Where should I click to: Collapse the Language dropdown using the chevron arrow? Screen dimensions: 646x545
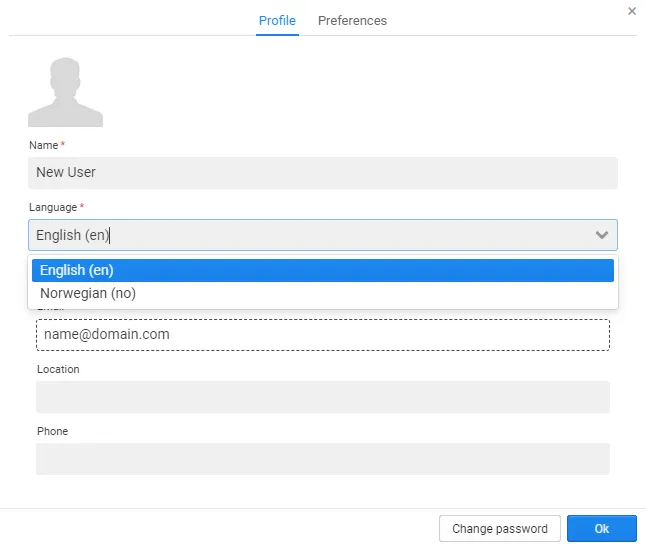[x=602, y=235]
